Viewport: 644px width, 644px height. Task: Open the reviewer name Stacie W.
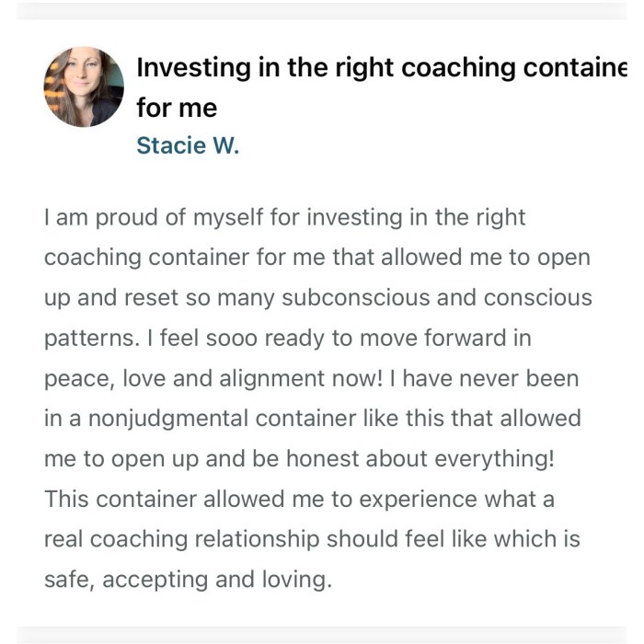[187, 145]
